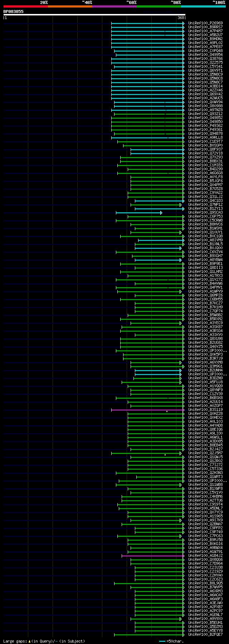
Task: Select the UniRef100_Q5N8C7 entry
Action: coord(205,82)
